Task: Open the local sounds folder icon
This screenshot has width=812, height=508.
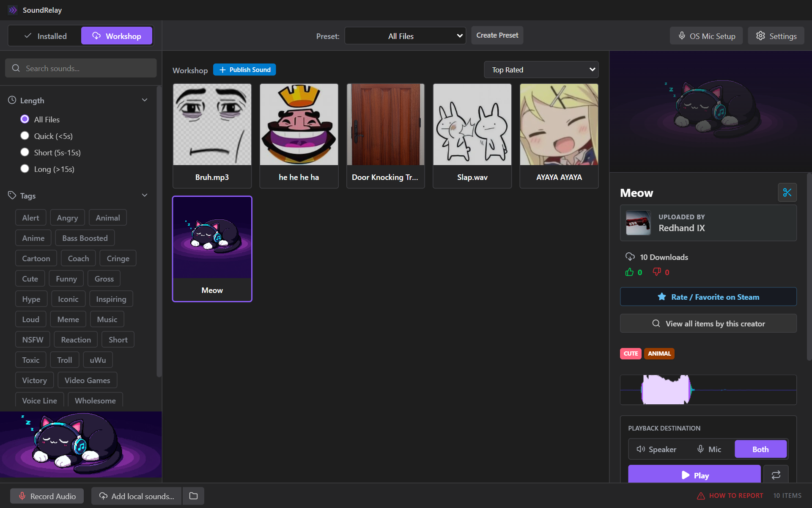Action: point(193,496)
